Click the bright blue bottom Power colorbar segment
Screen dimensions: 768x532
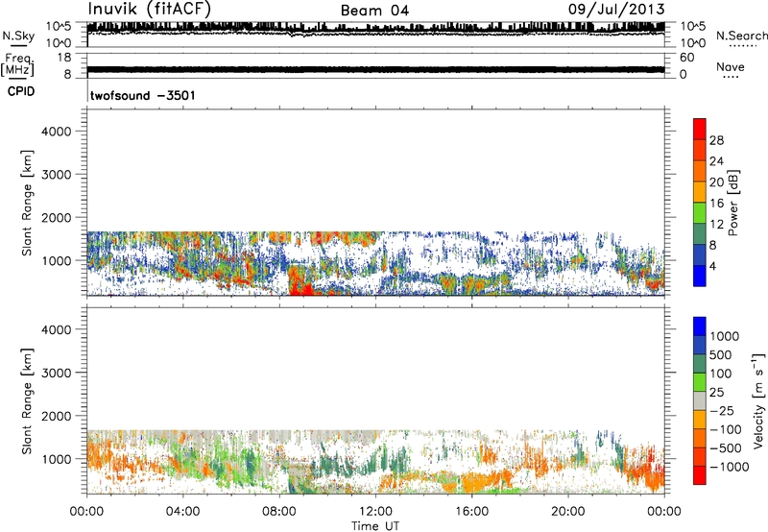pyautogui.click(x=700, y=276)
